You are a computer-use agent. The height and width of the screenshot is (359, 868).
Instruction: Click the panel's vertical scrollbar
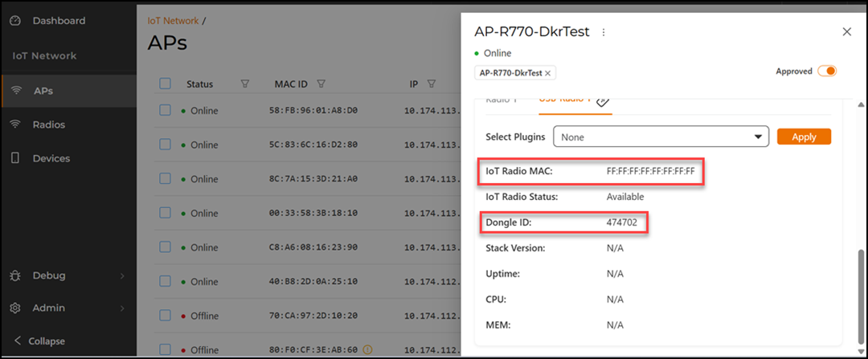point(860,297)
